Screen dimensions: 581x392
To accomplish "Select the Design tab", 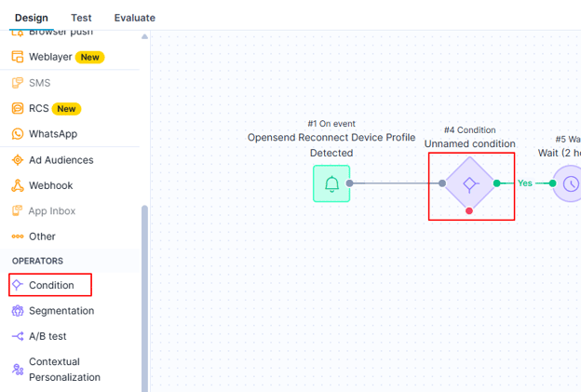I will click(32, 18).
